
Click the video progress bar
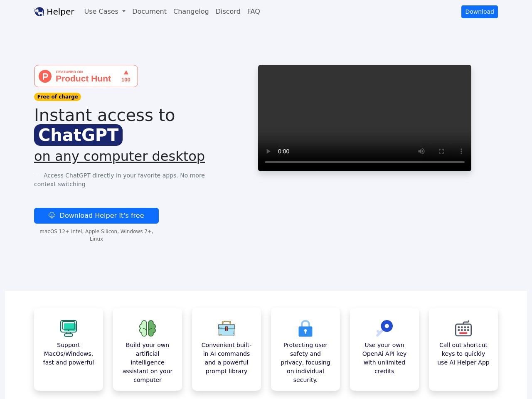(365, 162)
